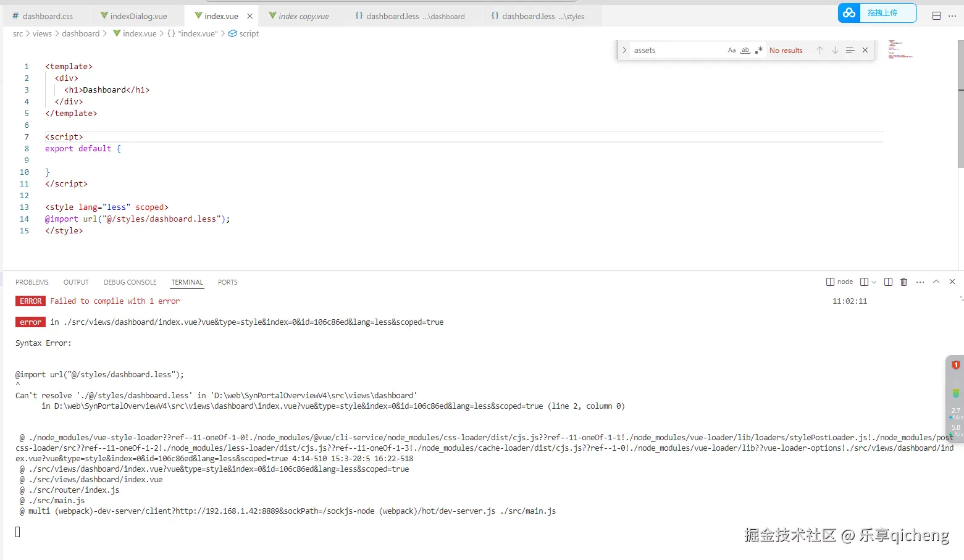Kill terminal using the trash icon
Screen dimensions: 964x560
903,282
